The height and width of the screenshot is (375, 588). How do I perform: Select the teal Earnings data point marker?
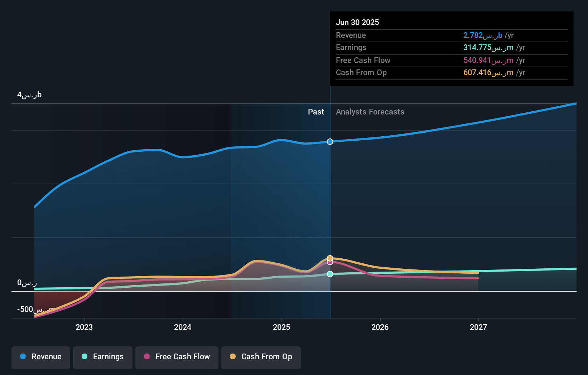[x=329, y=274]
